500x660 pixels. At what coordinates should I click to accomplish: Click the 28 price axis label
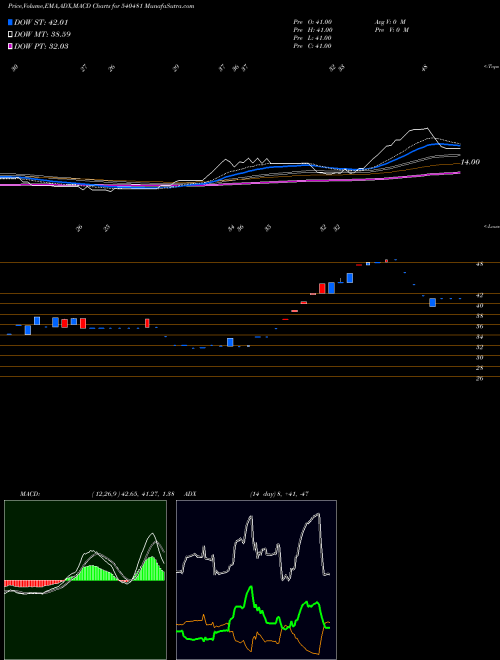[479, 368]
